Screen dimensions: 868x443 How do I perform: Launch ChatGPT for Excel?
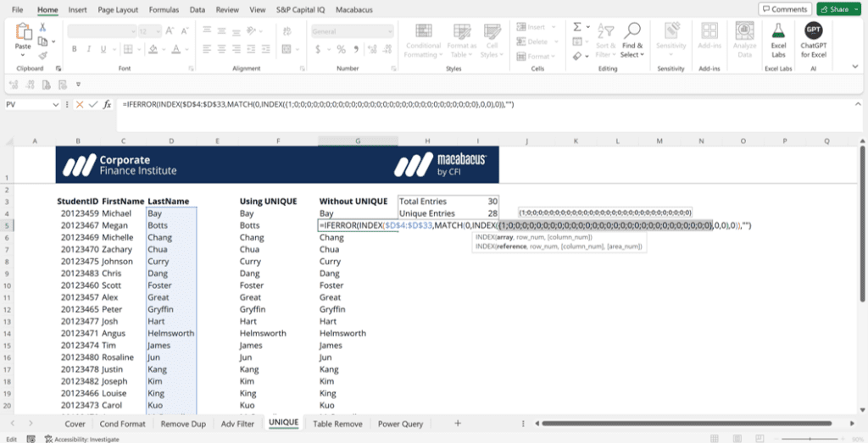[813, 39]
